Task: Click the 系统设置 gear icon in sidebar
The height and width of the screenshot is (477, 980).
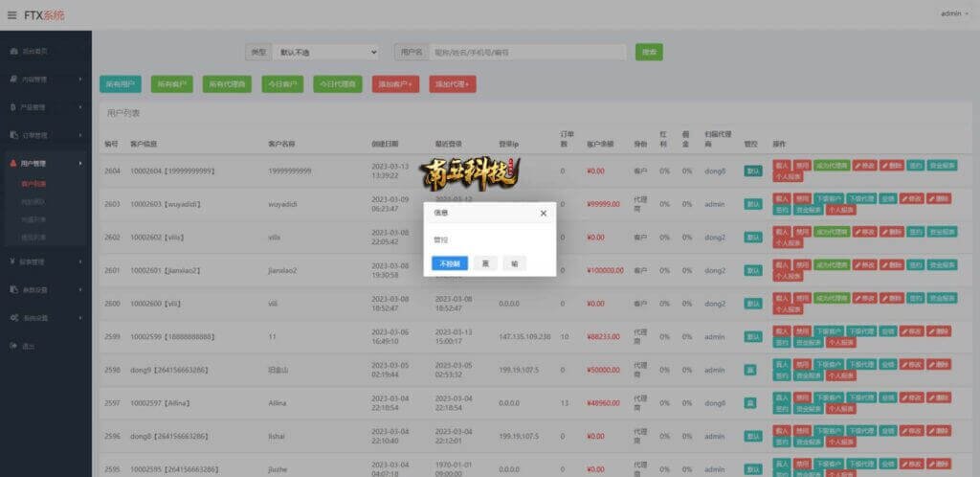Action: pos(12,317)
